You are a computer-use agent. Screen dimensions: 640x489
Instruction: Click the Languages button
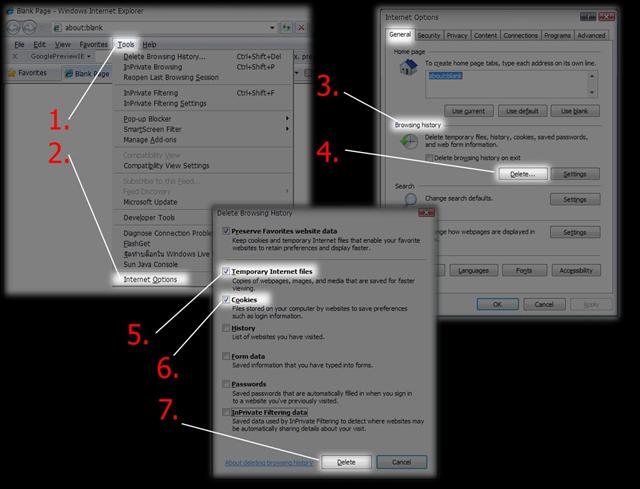pos(473,270)
